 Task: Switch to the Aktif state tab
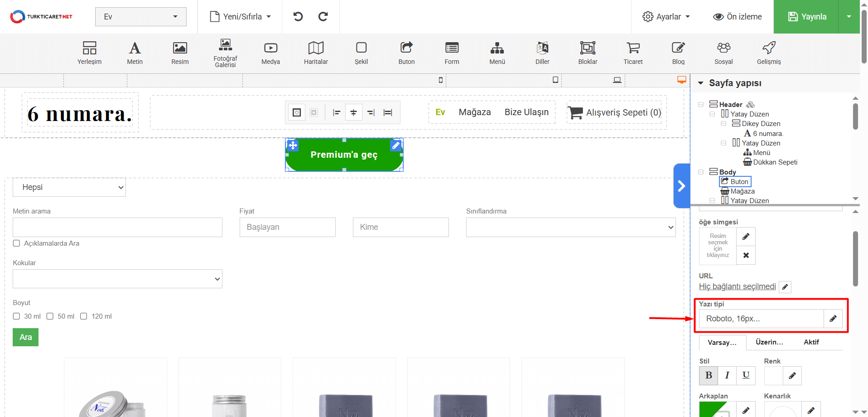coord(811,342)
